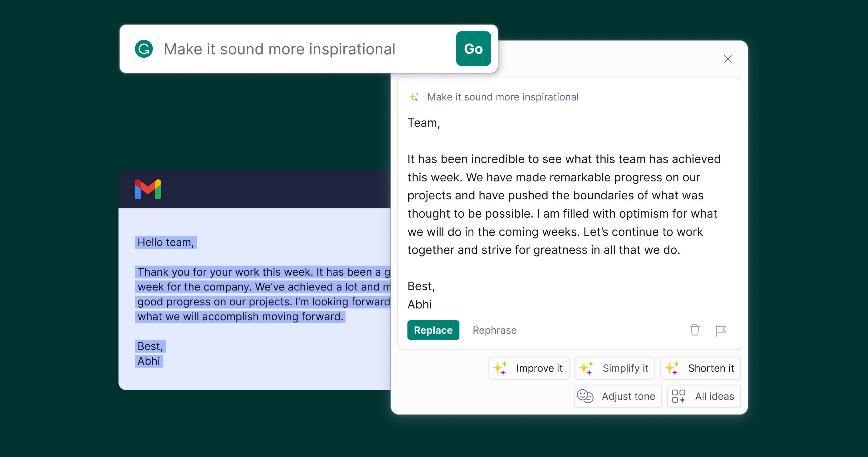The image size is (868, 457).
Task: Click the smiley faces Adjust tone icon
Action: tap(585, 396)
